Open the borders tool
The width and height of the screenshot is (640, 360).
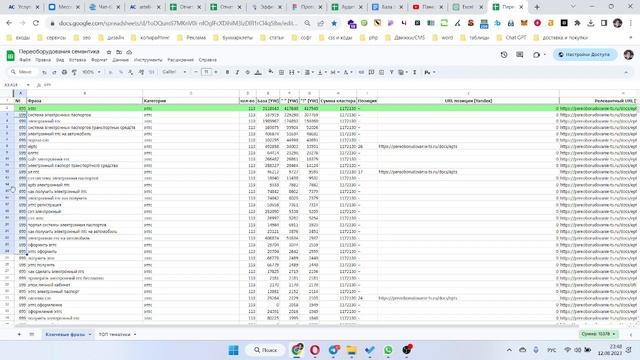click(x=281, y=72)
